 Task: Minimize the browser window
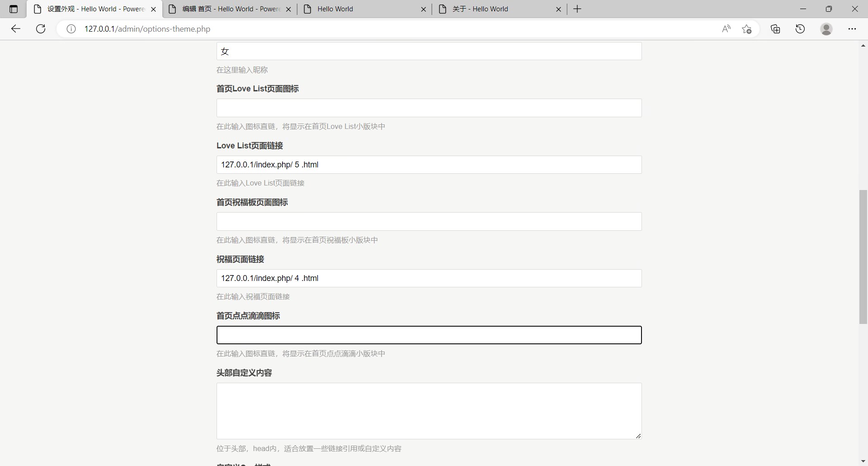point(803,9)
